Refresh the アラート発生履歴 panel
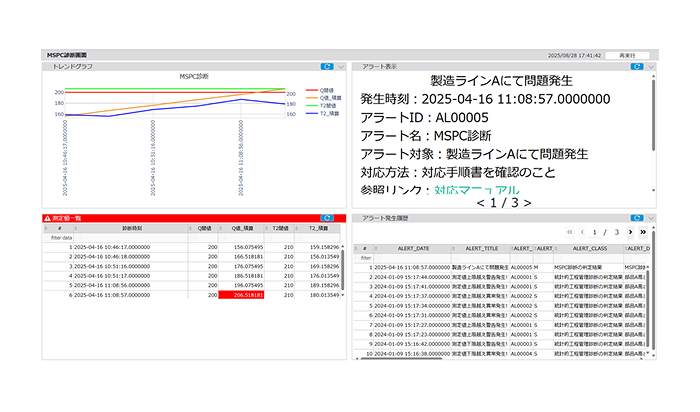Image resolution: width=700 pixels, height=412 pixels. pos(638,217)
